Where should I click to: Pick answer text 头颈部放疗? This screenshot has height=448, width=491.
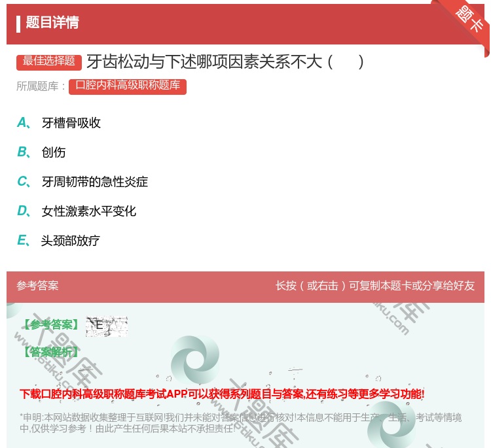(71, 241)
